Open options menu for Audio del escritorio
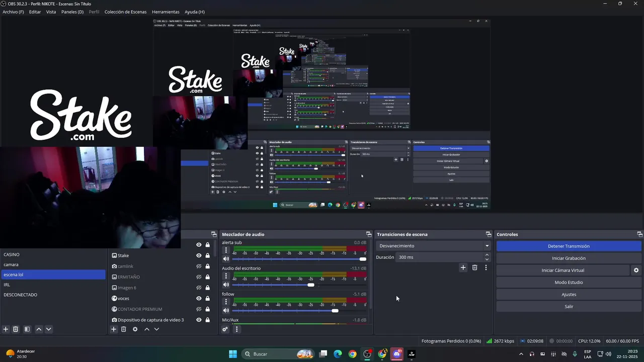 (226, 276)
